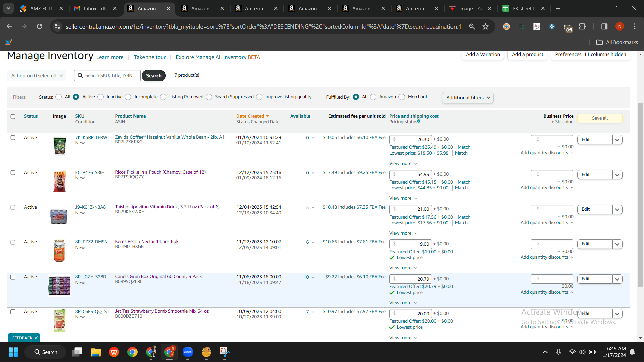
Task: Click Add a product button
Action: point(528,55)
